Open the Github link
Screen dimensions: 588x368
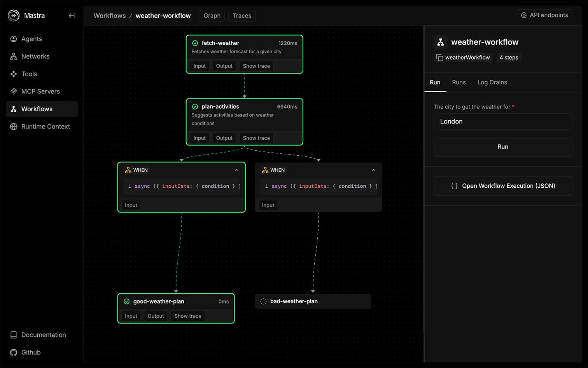point(42,352)
